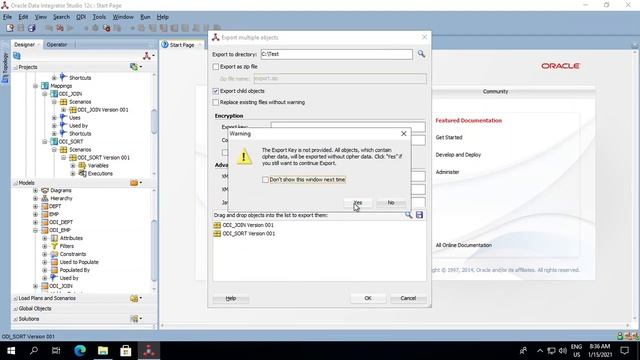Expand the Variables node
This screenshot has height=360, width=640.
[73, 166]
